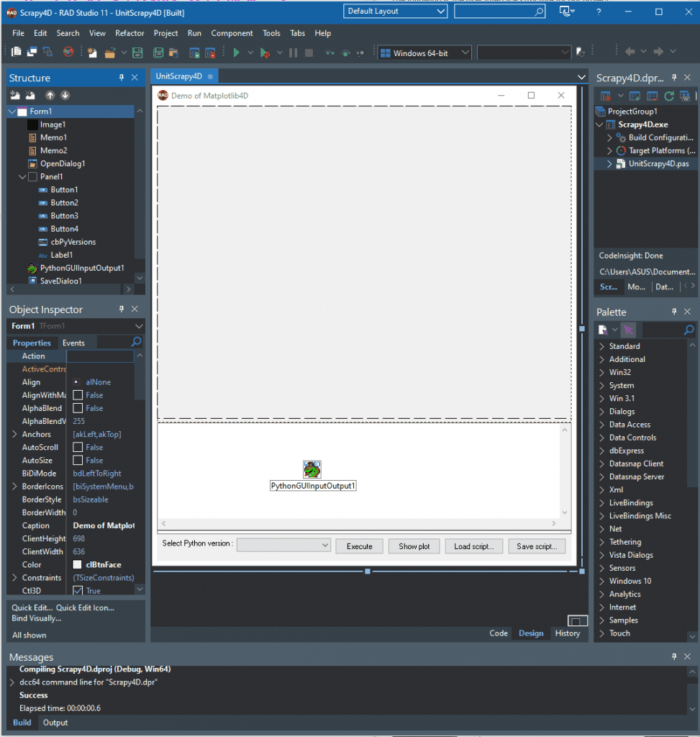Open the Select Python version combo box
The height and width of the screenshot is (737, 700).
point(283,545)
